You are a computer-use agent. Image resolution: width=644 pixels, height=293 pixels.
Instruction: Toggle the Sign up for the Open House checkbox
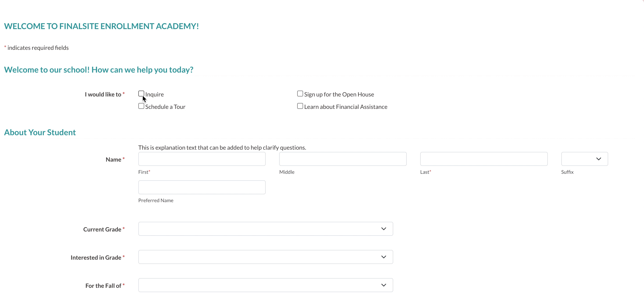coord(300,94)
